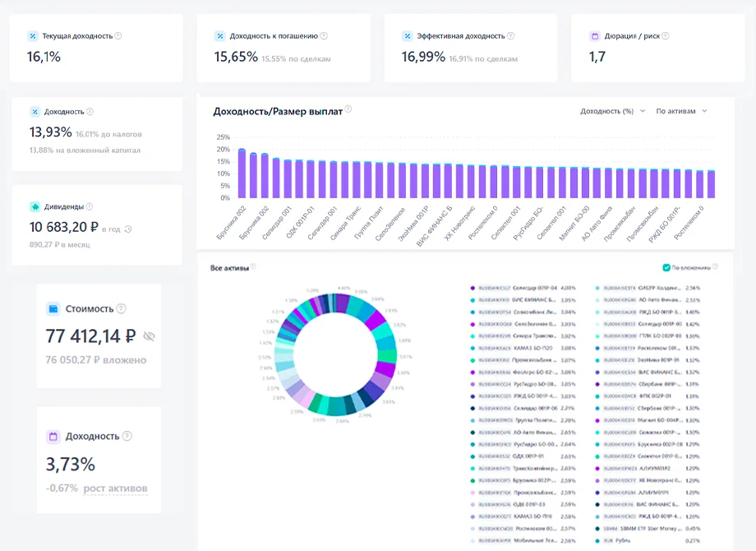Image resolution: width=756 pixels, height=551 pixels.
Task: Click the calendar icon beside Дюрация / риск
Action: coord(595,35)
